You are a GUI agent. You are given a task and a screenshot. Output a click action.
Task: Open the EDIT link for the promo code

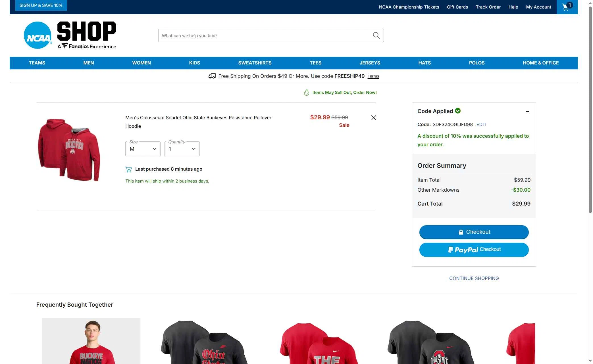tap(481, 124)
